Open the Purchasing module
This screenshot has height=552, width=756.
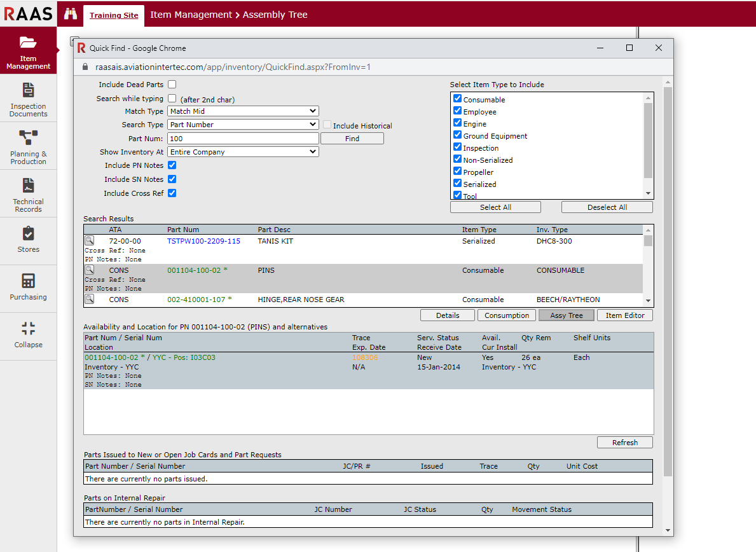point(28,287)
